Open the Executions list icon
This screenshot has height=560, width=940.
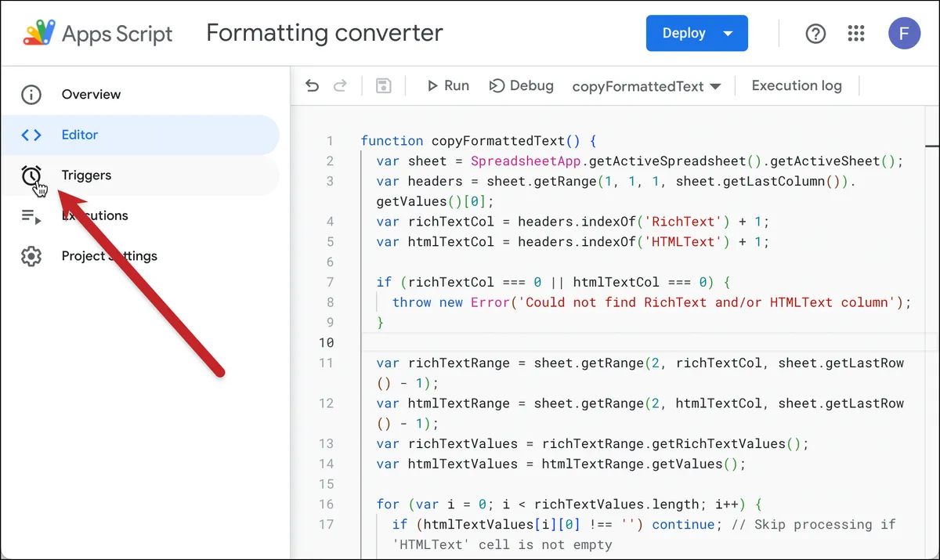31,216
